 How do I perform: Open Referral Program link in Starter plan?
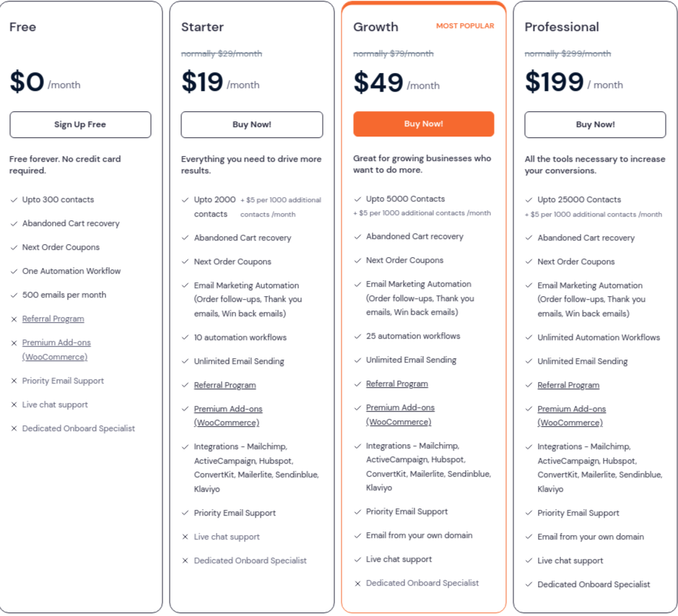[225, 385]
